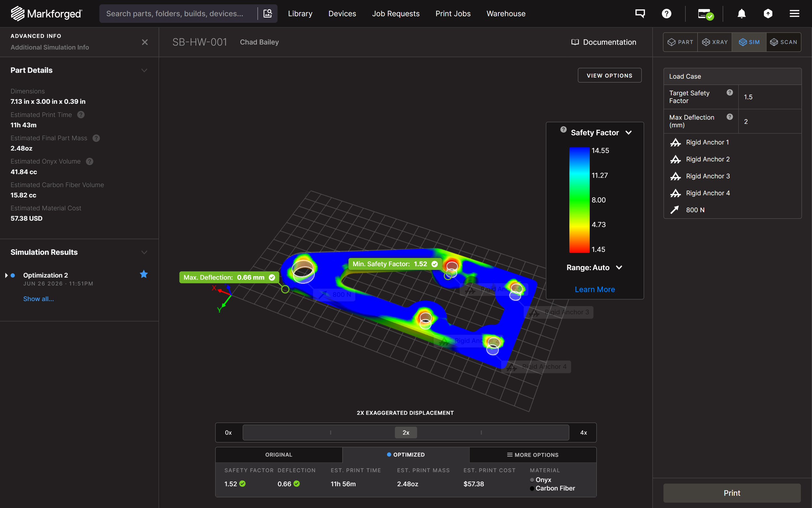Select the 800 N force load
The height and width of the screenshot is (508, 812).
(x=732, y=210)
